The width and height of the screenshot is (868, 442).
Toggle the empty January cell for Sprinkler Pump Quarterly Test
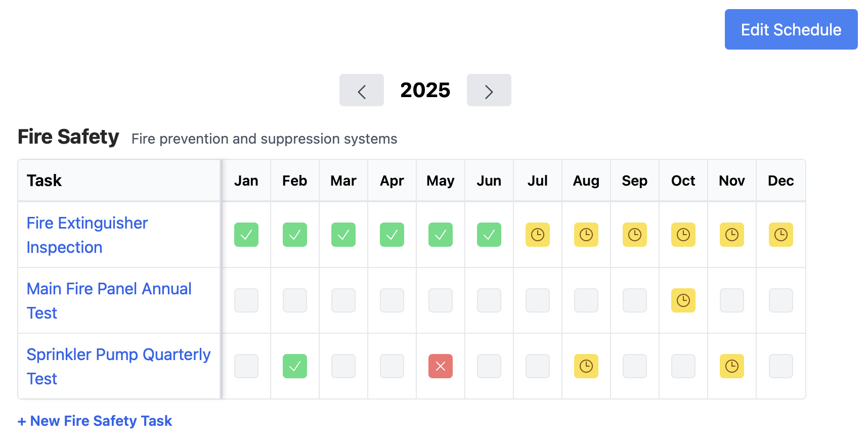(246, 366)
